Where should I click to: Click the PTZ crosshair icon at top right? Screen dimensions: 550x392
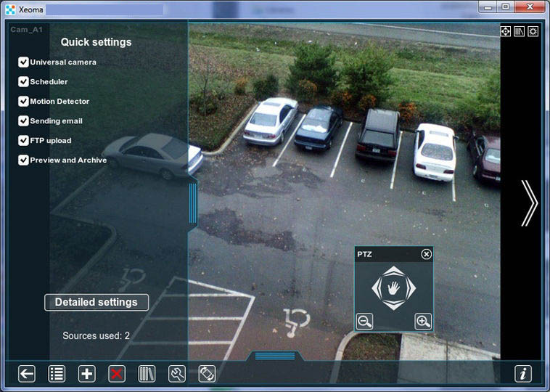506,31
